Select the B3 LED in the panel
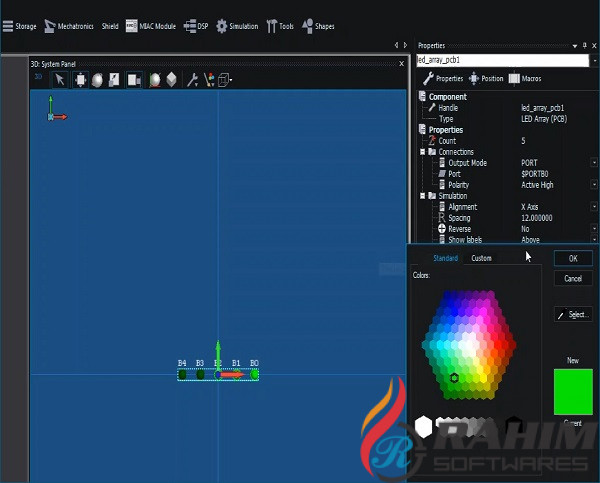The image size is (600, 483). (200, 375)
